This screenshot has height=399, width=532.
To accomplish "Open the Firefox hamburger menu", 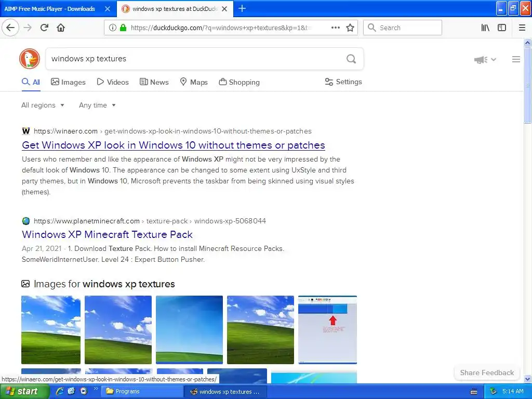I will point(522,28).
